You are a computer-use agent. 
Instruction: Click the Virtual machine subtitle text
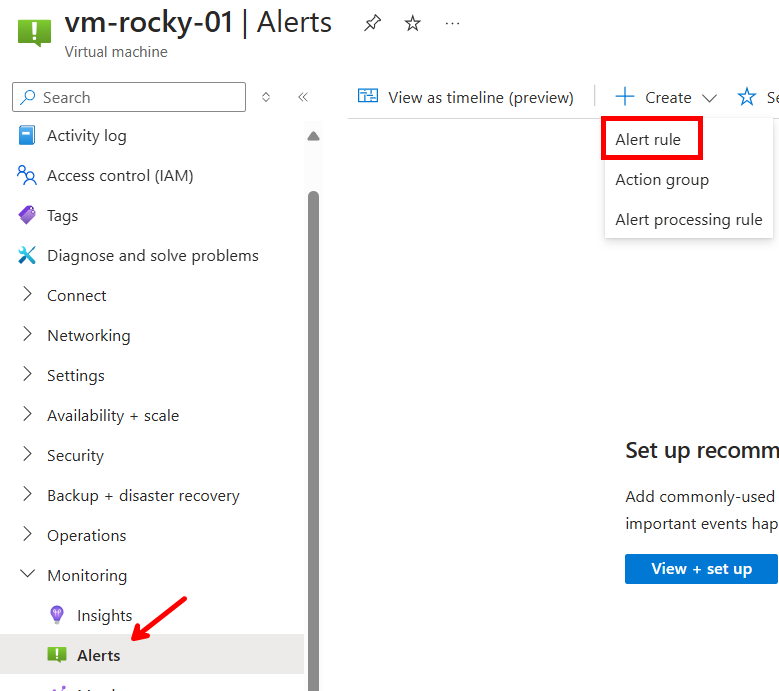[116, 52]
